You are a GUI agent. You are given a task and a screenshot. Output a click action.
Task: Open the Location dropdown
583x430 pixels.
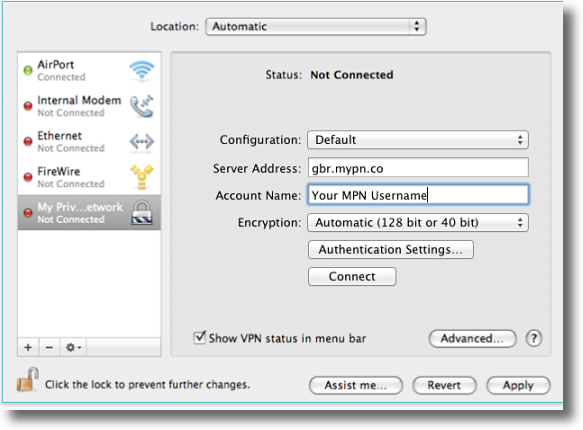316,27
